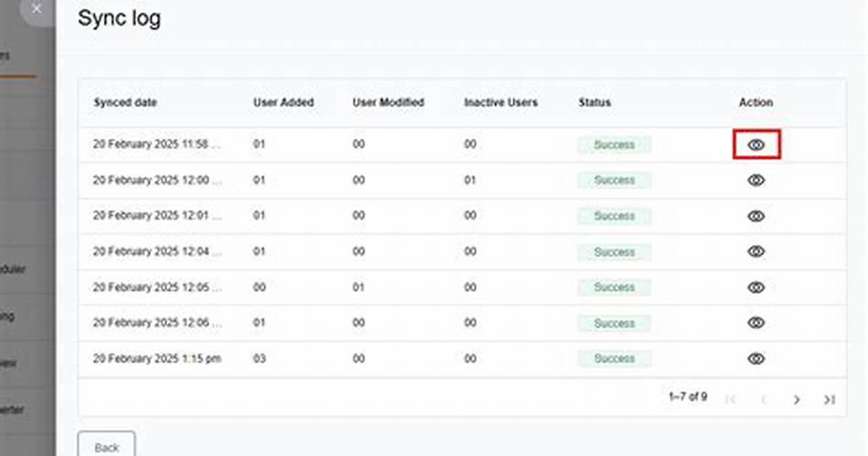This screenshot has height=456, width=868.
Task: View details of the 12:01 sync entry
Action: point(756,216)
